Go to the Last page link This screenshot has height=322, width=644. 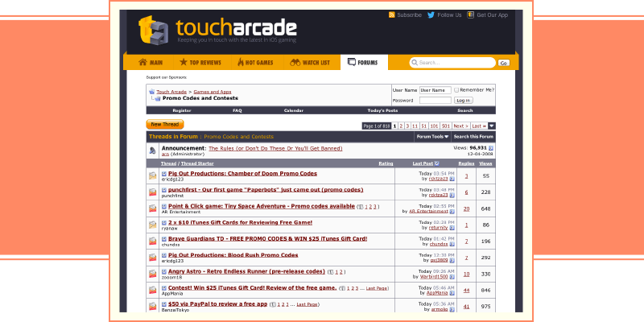pos(479,126)
